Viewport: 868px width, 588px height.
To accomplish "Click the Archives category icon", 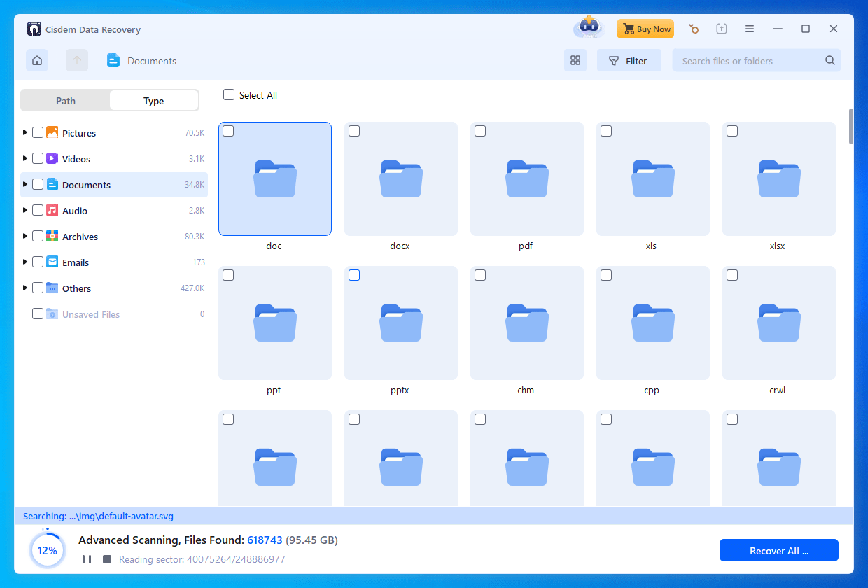I will [x=52, y=236].
